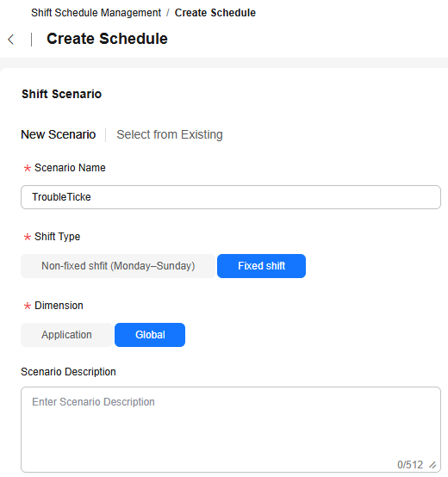Click the 0/512 character counter
This screenshot has width=448, height=477.
click(410, 465)
